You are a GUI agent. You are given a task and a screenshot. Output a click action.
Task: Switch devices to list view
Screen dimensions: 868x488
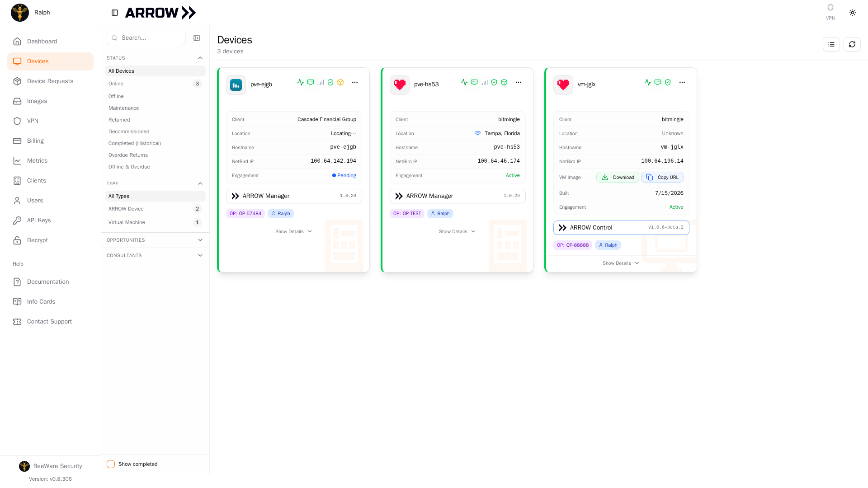click(831, 44)
